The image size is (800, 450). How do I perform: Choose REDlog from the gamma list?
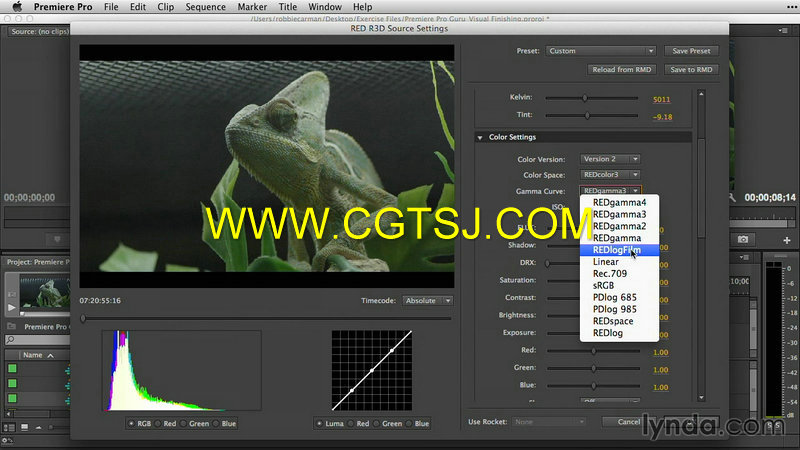pos(619,333)
